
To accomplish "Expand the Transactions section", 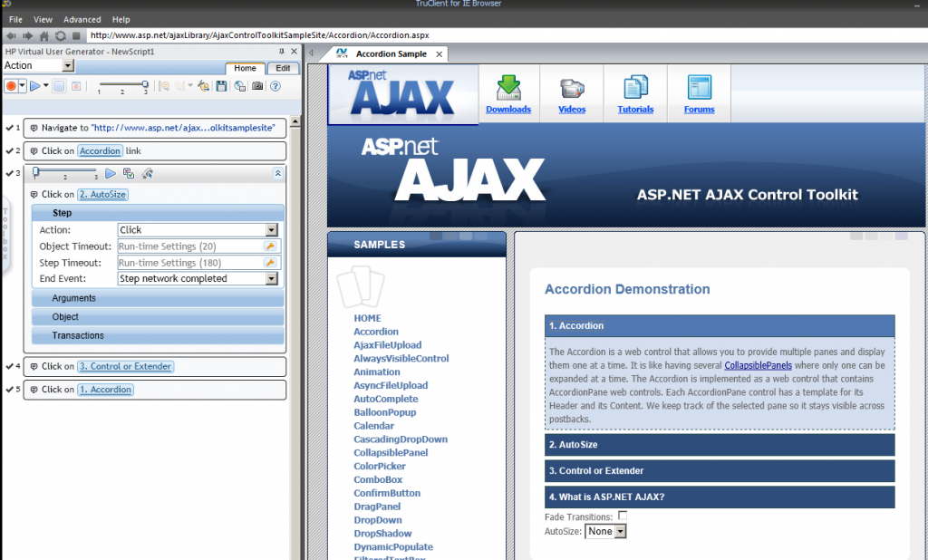I will (x=158, y=335).
